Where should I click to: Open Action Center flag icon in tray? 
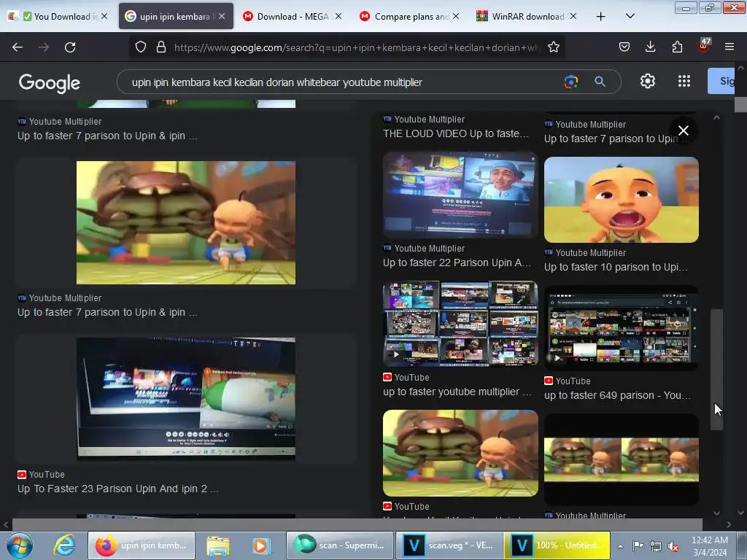pyautogui.click(x=638, y=545)
